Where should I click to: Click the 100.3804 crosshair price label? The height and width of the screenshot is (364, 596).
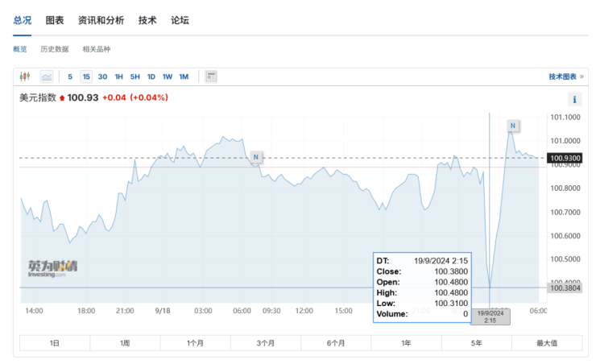pos(565,287)
